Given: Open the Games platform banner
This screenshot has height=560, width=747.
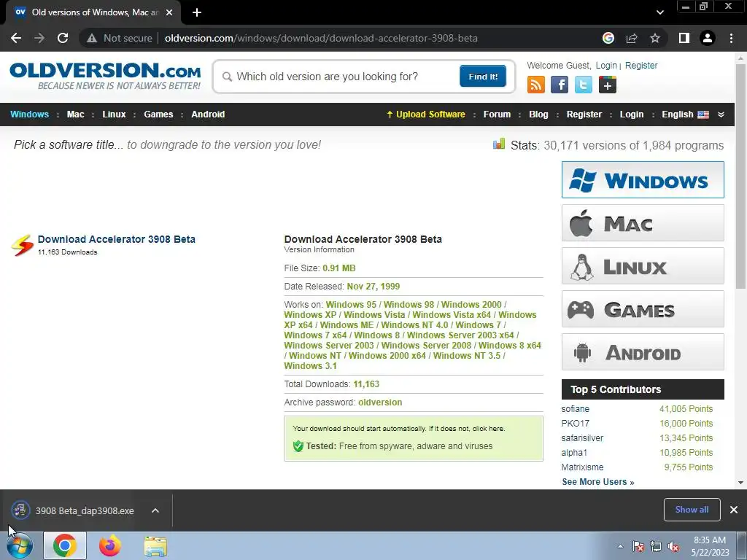Looking at the screenshot, I should pos(643,309).
